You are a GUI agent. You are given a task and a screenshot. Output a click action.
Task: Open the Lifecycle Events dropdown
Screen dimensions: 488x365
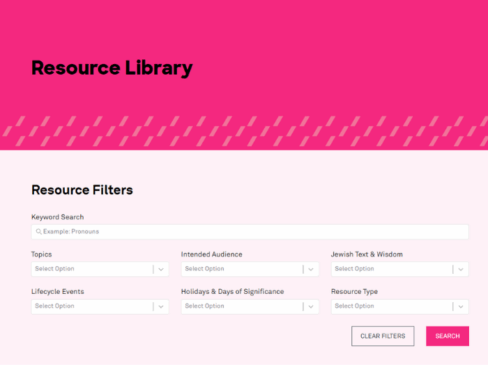(x=100, y=306)
